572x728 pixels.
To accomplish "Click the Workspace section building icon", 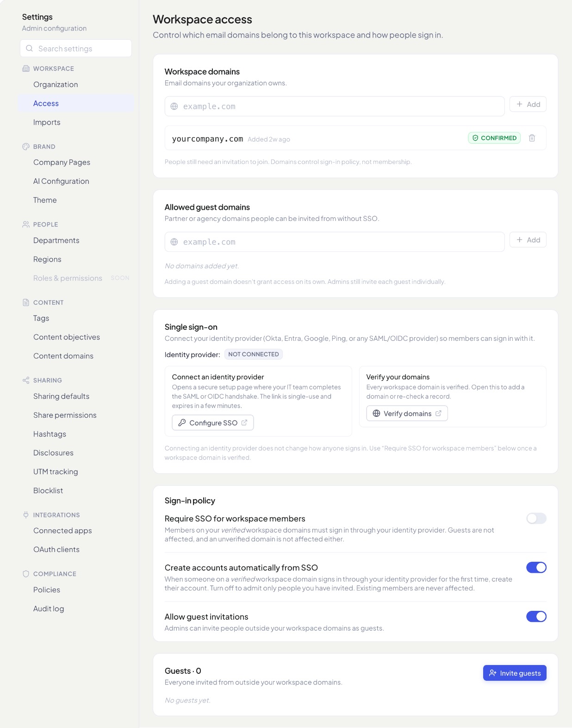I will click(x=26, y=69).
